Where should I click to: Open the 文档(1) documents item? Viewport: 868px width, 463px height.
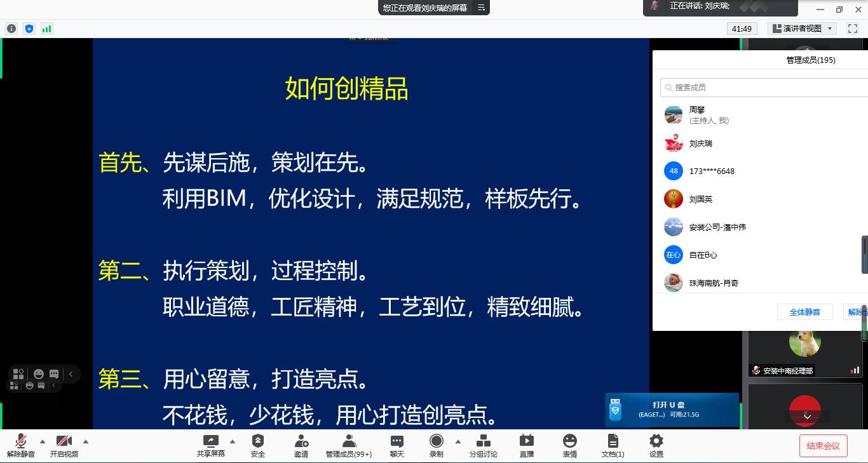(613, 445)
